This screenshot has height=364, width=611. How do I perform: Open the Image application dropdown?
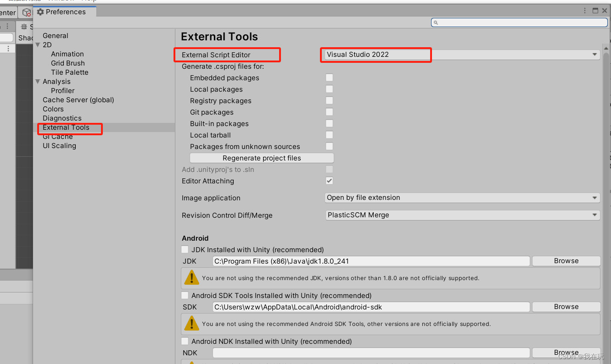[x=462, y=198]
